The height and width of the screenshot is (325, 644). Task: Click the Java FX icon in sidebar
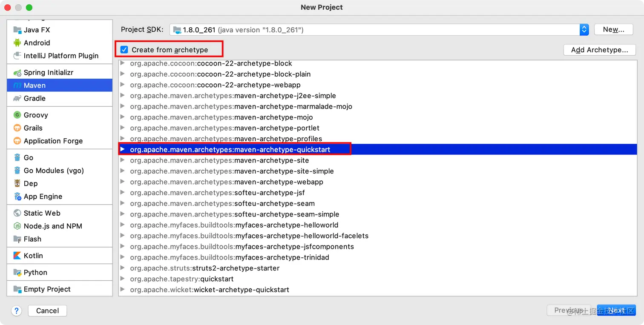(x=17, y=30)
